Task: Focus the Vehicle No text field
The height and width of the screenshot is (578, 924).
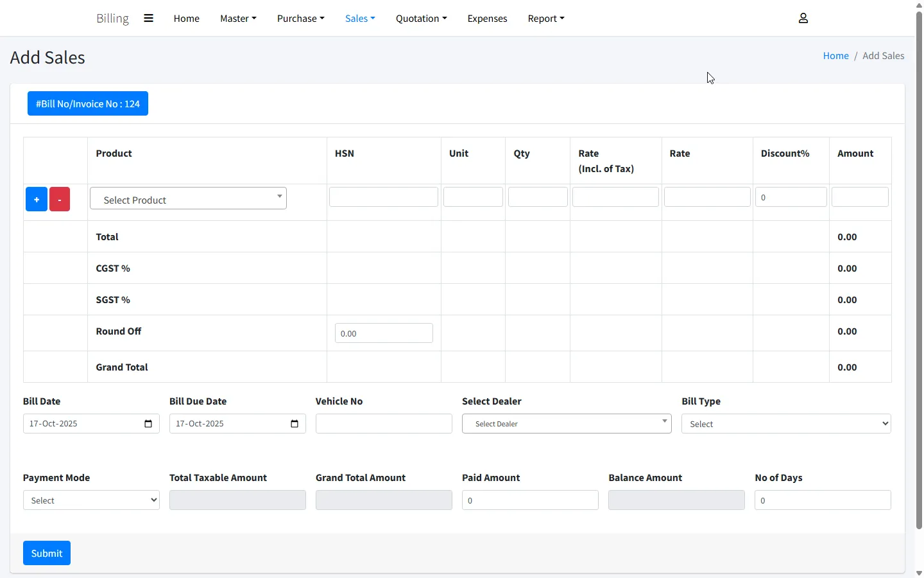Action: tap(384, 424)
